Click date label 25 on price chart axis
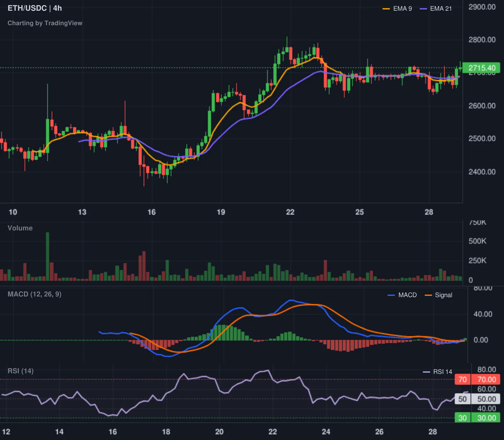The width and height of the screenshot is (504, 440). pos(360,212)
